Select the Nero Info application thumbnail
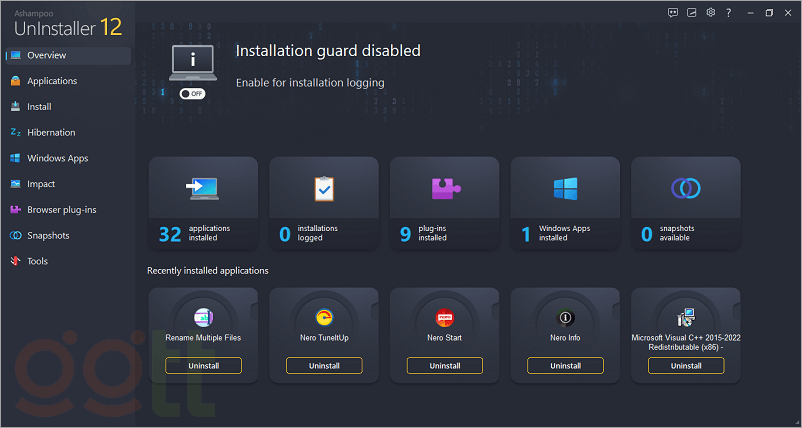 point(565,318)
